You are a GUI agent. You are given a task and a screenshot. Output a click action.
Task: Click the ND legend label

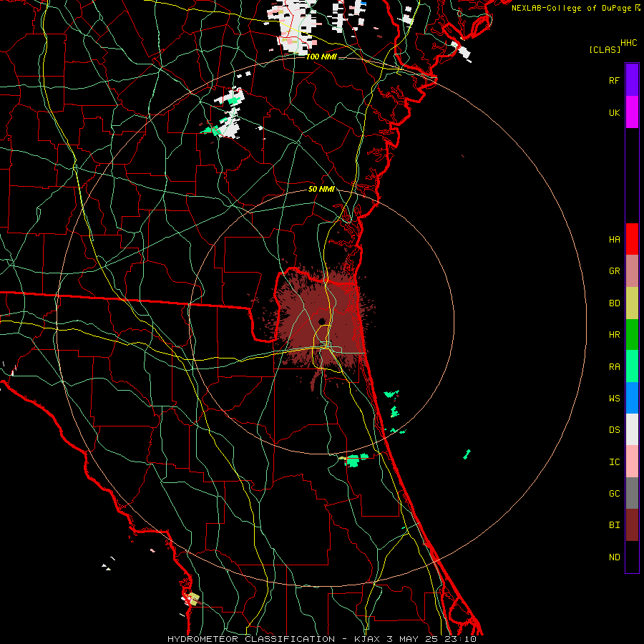[x=614, y=557]
